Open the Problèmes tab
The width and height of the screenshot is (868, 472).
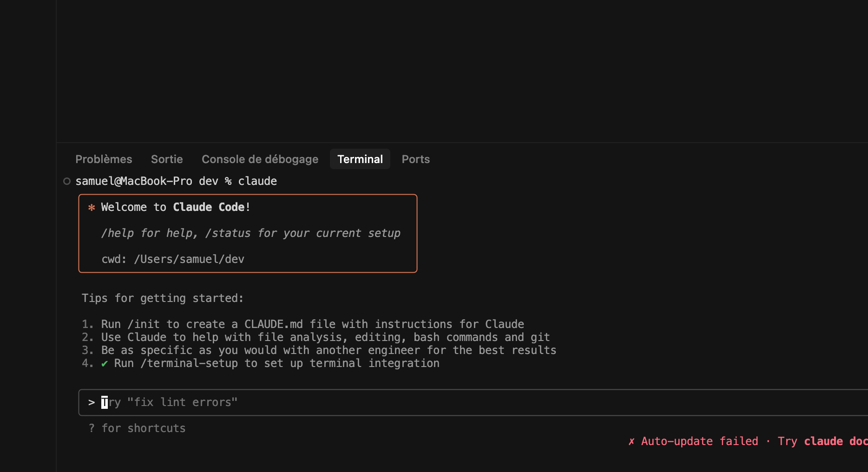tap(104, 159)
